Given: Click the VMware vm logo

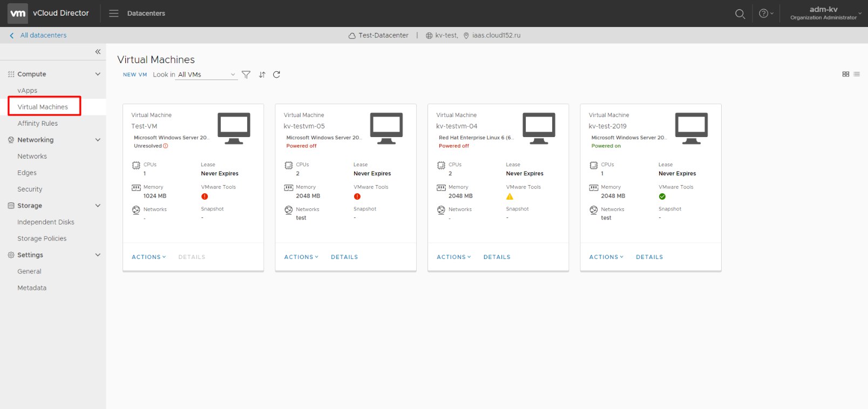Looking at the screenshot, I should point(18,13).
